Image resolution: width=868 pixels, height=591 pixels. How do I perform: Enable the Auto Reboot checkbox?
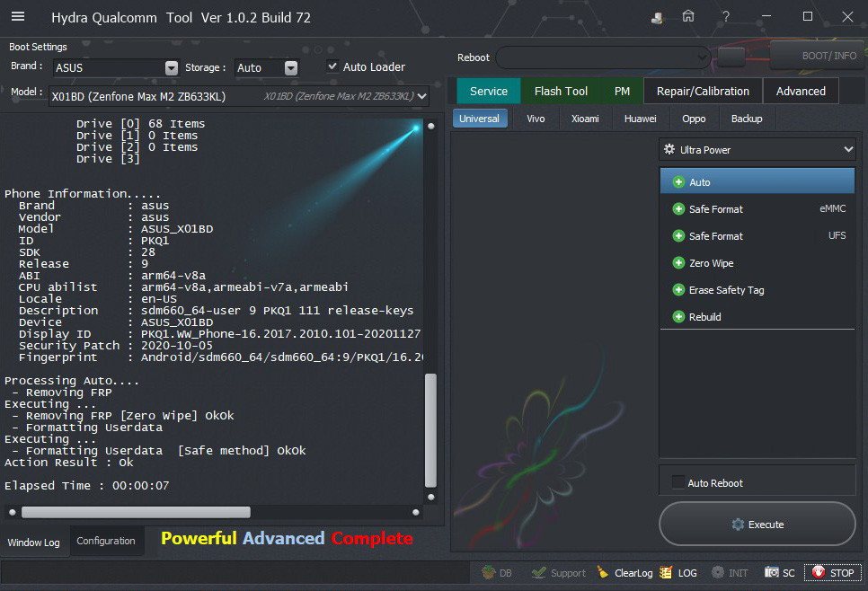pos(678,483)
